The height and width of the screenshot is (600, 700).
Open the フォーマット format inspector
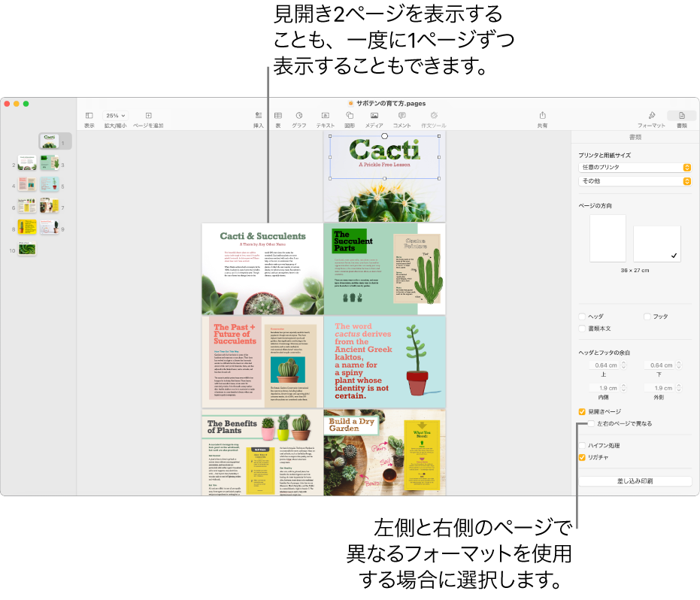click(x=651, y=116)
